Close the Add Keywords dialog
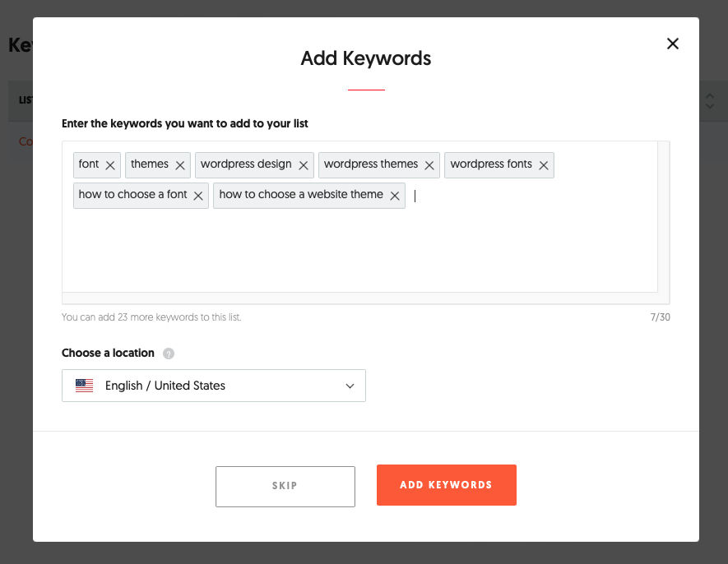Image resolution: width=728 pixels, height=564 pixels. [x=673, y=44]
